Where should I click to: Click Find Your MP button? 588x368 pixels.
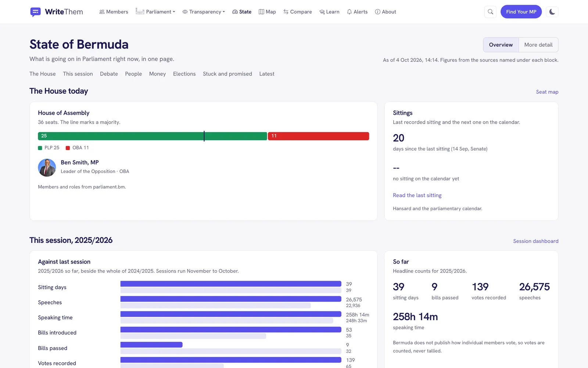click(521, 12)
